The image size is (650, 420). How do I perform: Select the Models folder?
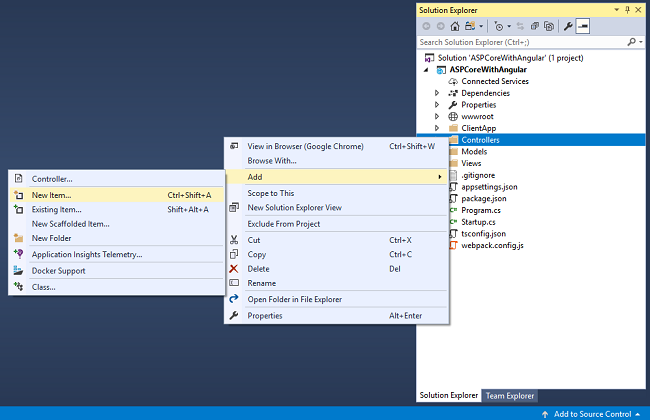point(474,152)
